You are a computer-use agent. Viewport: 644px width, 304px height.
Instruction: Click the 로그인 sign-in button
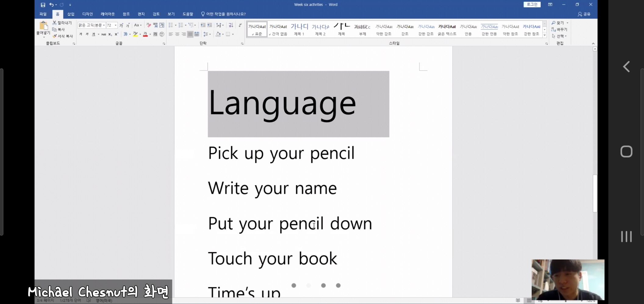point(532,5)
